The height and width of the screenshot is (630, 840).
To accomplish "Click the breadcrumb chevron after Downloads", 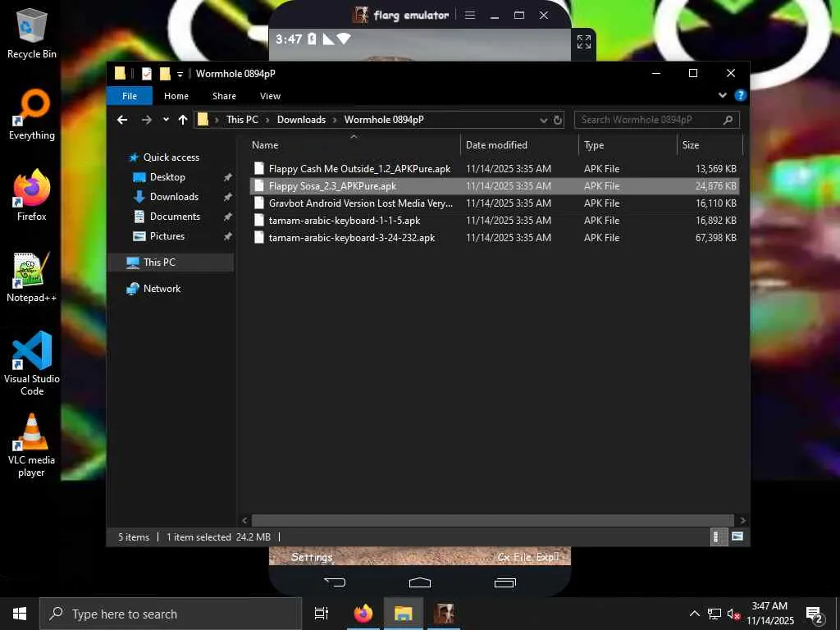I will (335, 120).
